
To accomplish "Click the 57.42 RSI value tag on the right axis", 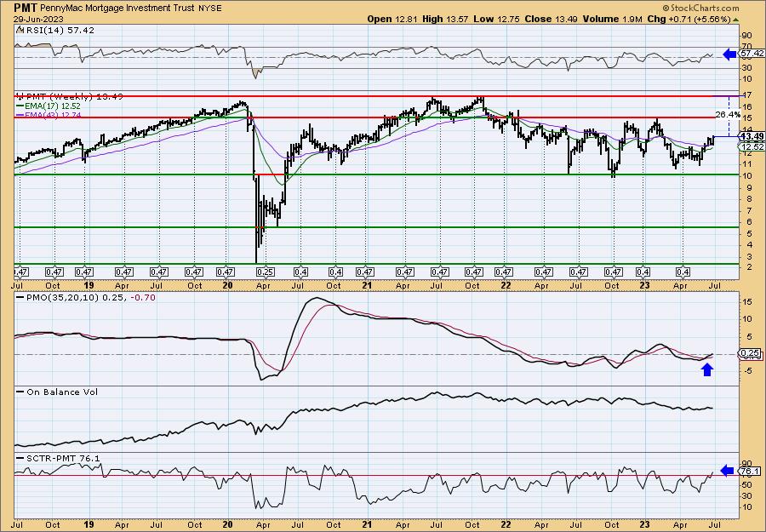I will click(x=752, y=54).
